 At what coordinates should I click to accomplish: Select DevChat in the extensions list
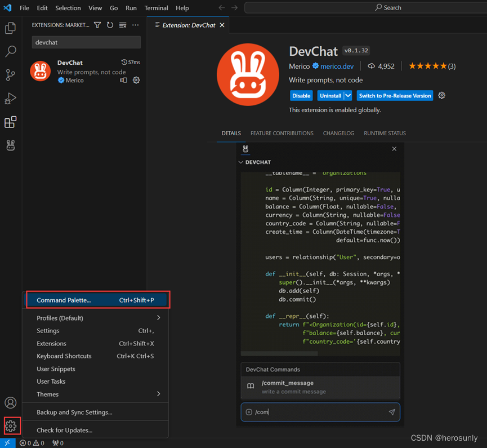click(x=84, y=71)
